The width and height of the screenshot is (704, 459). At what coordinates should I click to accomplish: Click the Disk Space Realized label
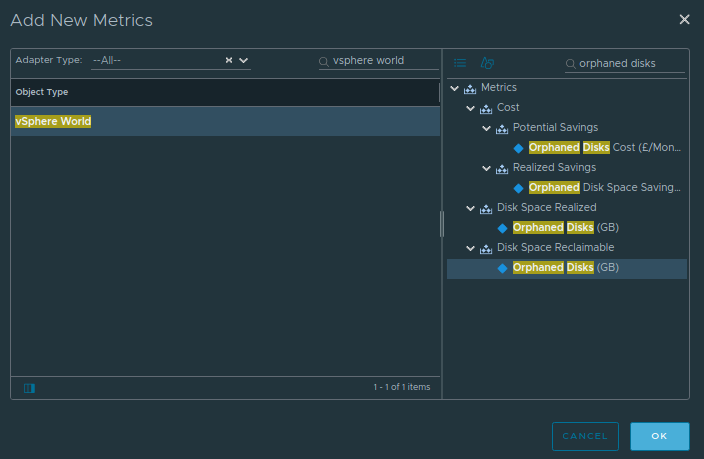[x=547, y=207]
